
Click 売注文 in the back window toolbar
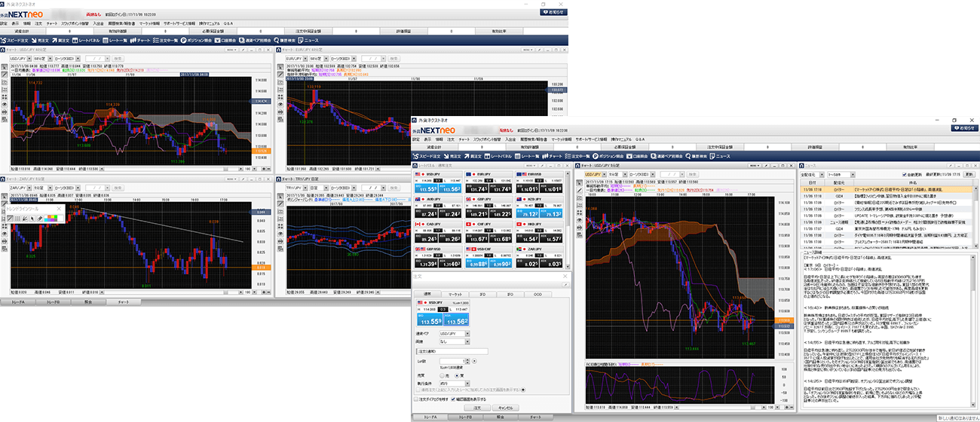click(x=41, y=41)
